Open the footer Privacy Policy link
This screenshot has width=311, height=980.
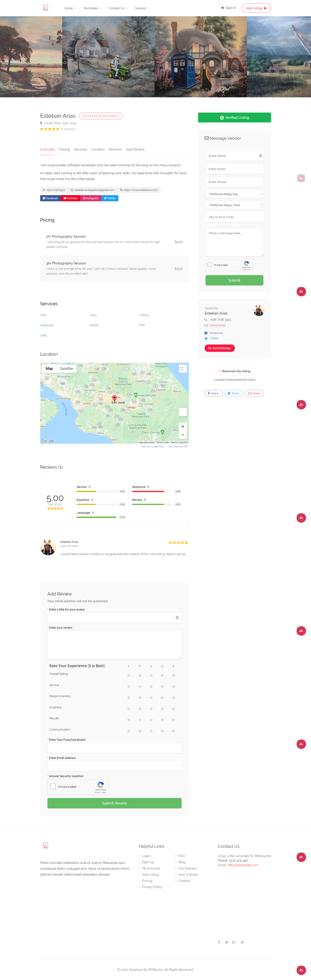[152, 887]
